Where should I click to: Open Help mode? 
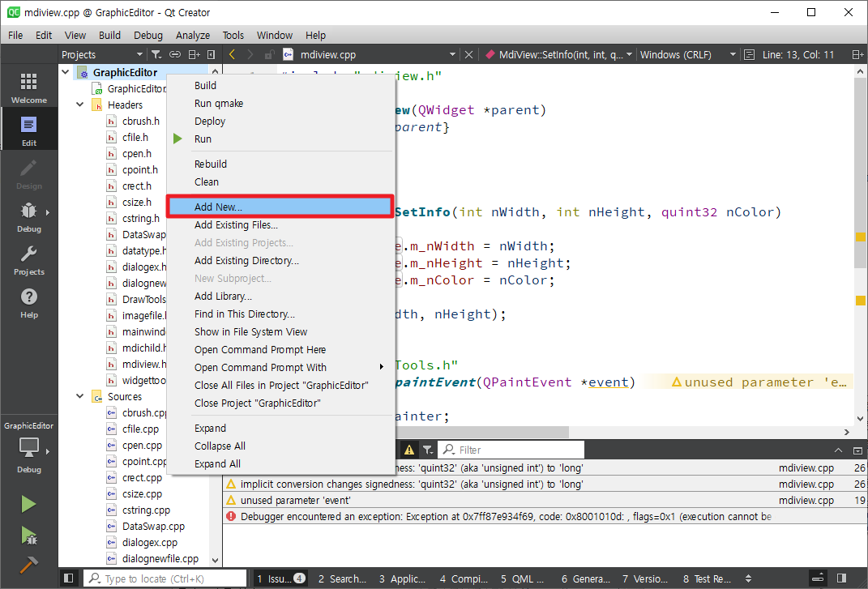coord(29,303)
